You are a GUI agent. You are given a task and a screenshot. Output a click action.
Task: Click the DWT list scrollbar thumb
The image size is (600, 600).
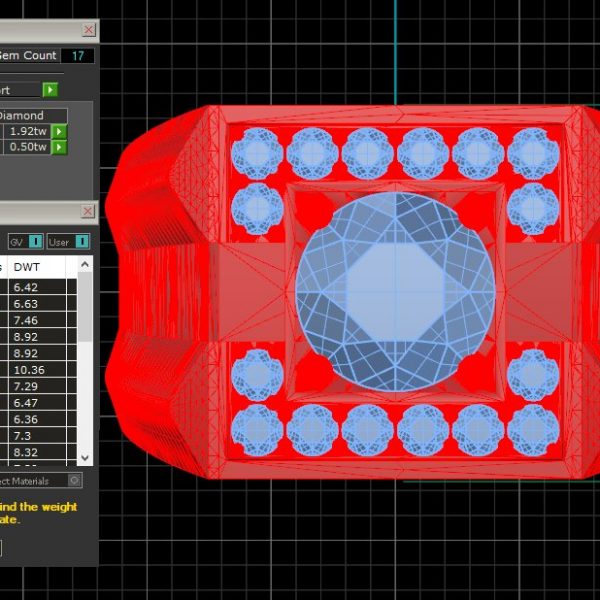click(x=85, y=307)
